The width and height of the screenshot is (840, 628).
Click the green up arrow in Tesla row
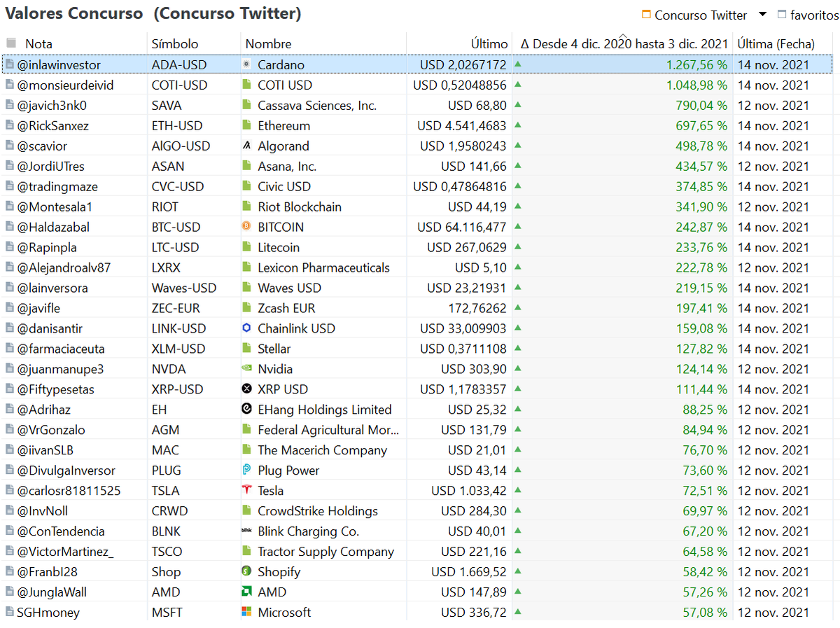tap(518, 490)
